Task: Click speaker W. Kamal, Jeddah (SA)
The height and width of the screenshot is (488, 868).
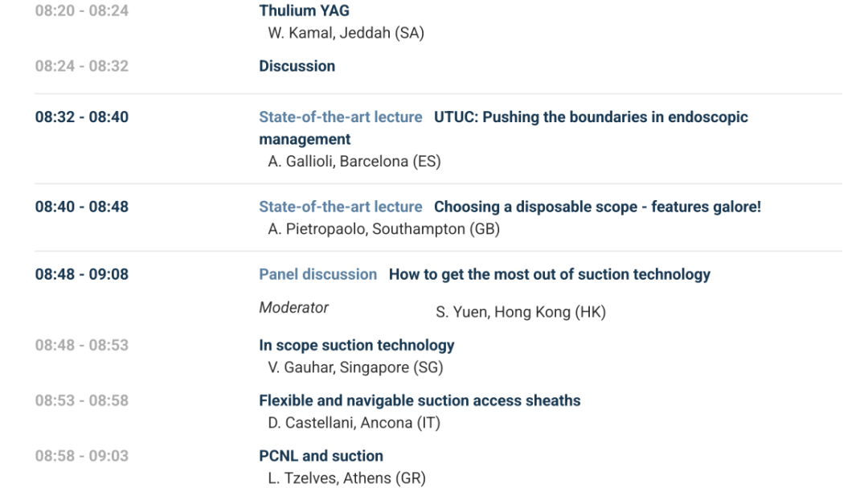Action: coord(346,33)
